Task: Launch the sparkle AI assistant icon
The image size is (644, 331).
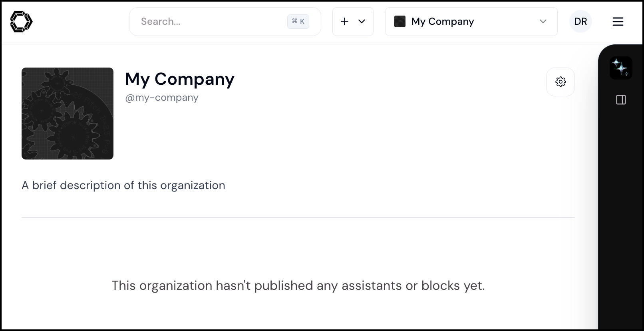Action: click(x=621, y=68)
